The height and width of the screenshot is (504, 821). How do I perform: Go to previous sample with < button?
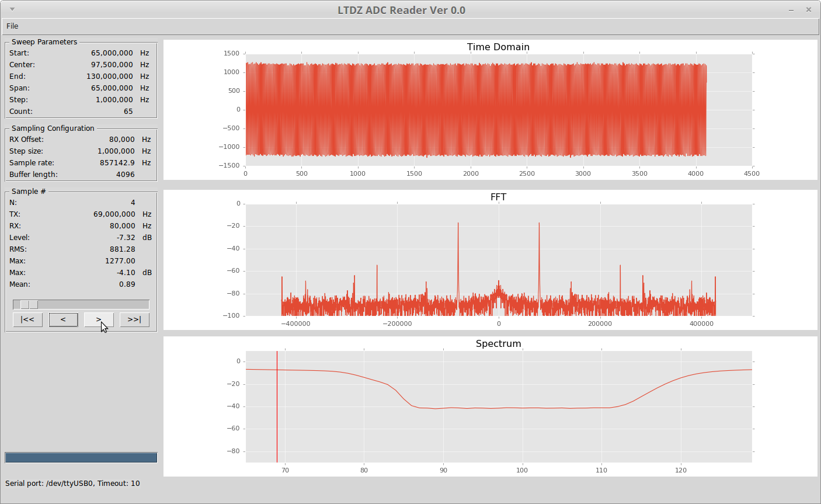pos(63,319)
